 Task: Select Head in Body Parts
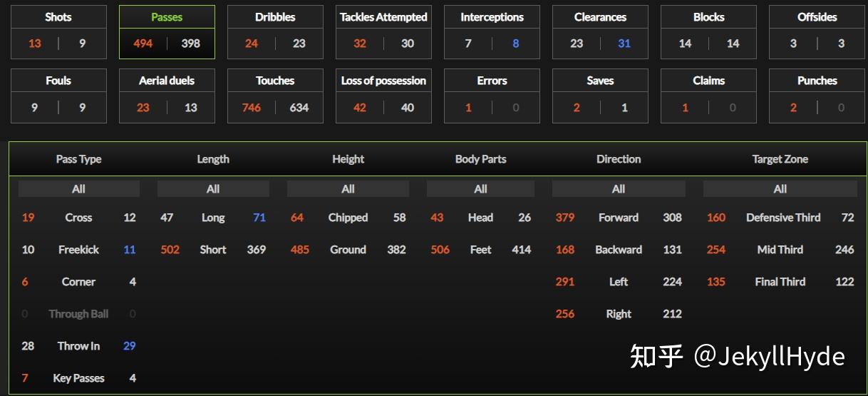coord(480,218)
